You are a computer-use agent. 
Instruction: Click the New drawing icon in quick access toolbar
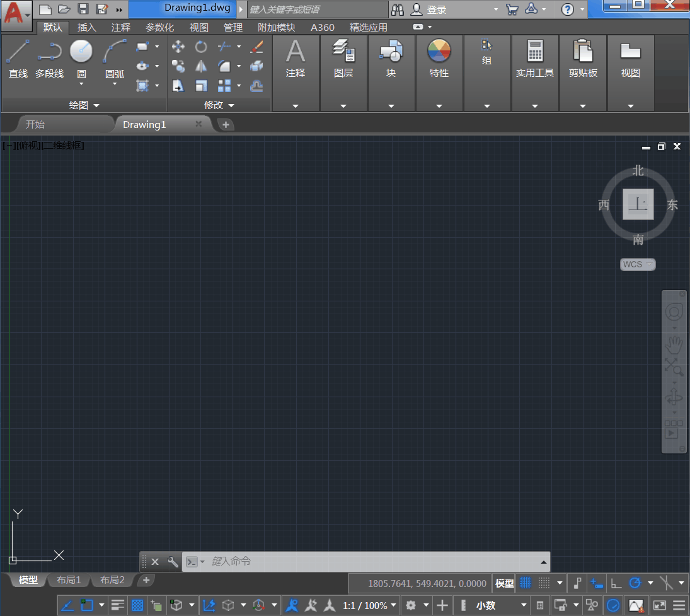[x=45, y=9]
